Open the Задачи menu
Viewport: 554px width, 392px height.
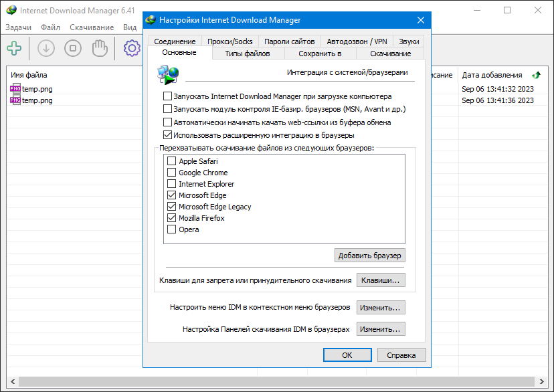pyautogui.click(x=18, y=27)
